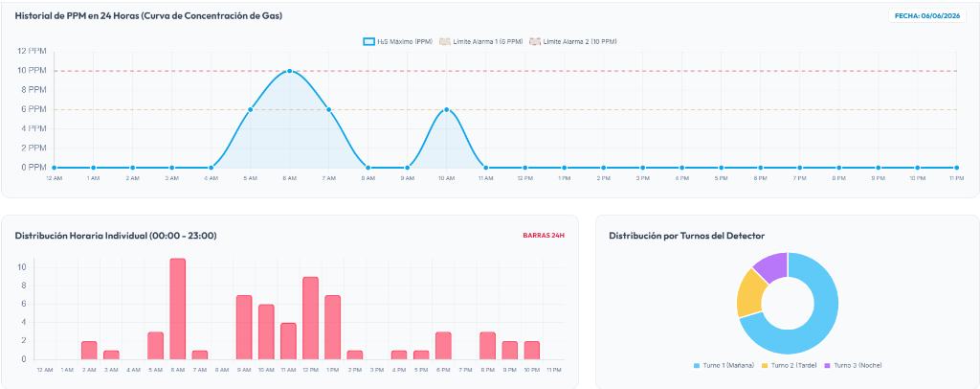Select the 6 PM point on the PPM curve
The height and width of the screenshot is (389, 980).
761,168
